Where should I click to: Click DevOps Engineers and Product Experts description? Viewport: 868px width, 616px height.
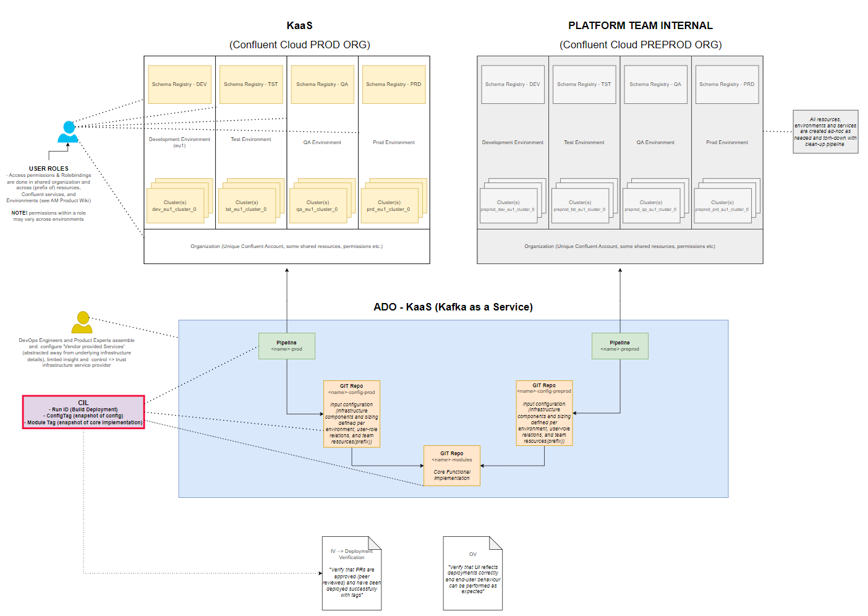tap(77, 353)
